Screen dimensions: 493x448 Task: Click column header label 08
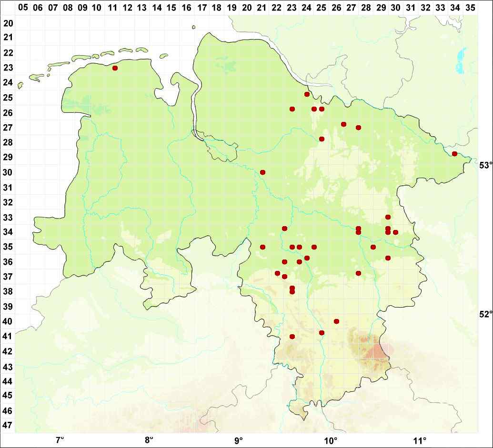(x=68, y=7)
